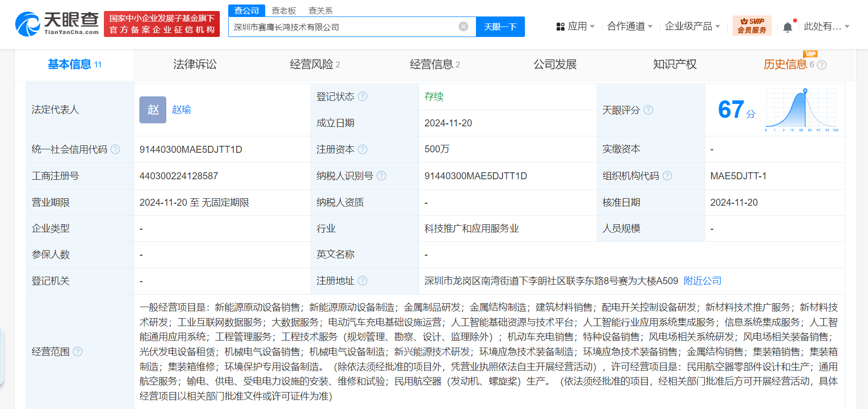
Task: Click the TianYanCha logo
Action: [x=57, y=24]
